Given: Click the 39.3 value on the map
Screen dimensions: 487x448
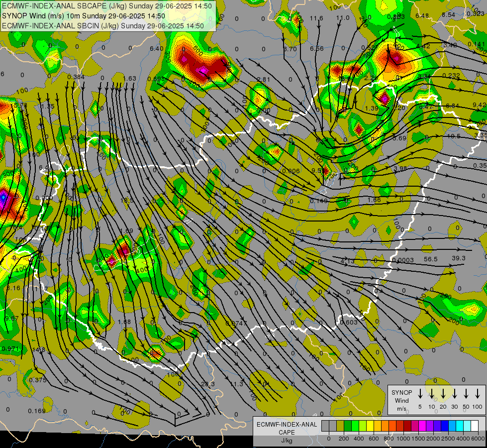Looking at the screenshot, I should click(459, 258).
